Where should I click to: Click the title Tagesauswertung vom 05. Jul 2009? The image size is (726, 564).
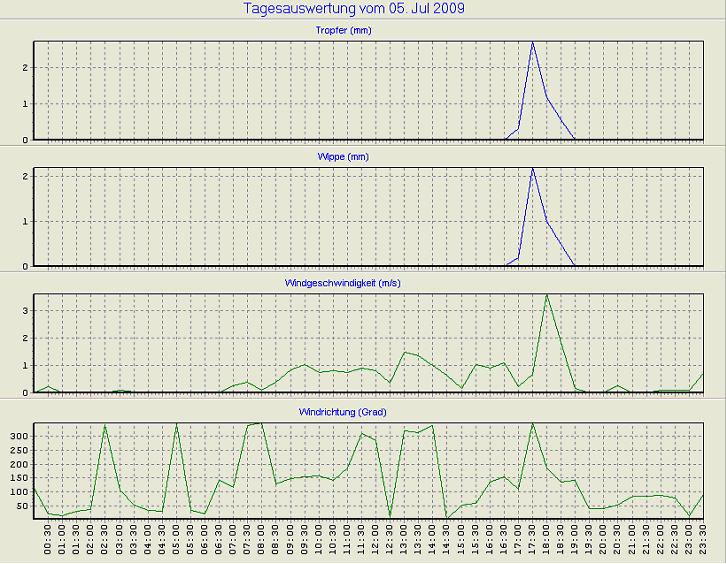pos(354,9)
